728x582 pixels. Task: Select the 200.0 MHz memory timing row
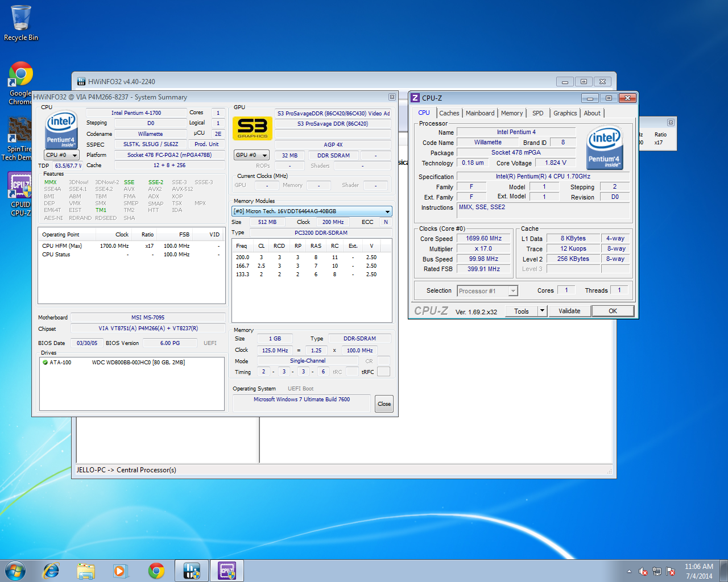pyautogui.click(x=312, y=257)
